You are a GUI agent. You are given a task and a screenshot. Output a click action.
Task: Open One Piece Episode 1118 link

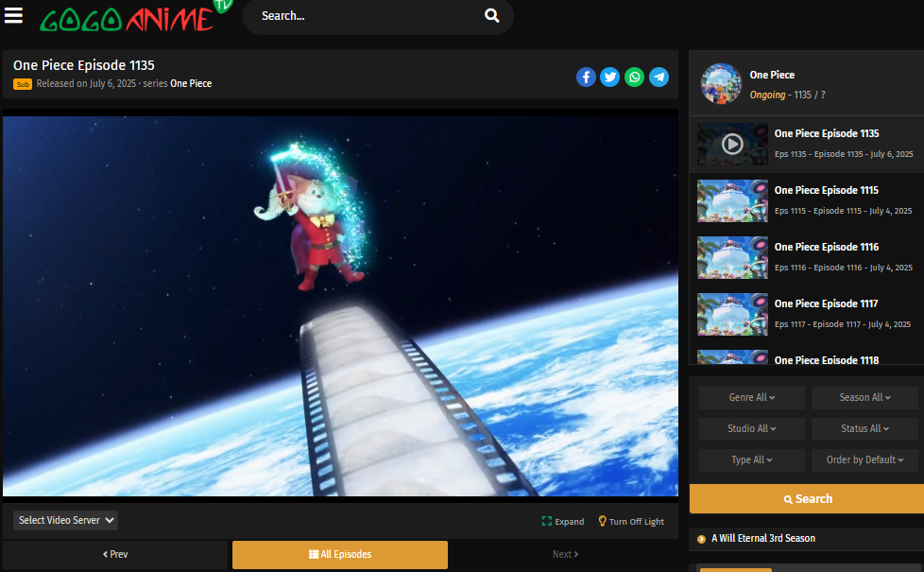826,359
